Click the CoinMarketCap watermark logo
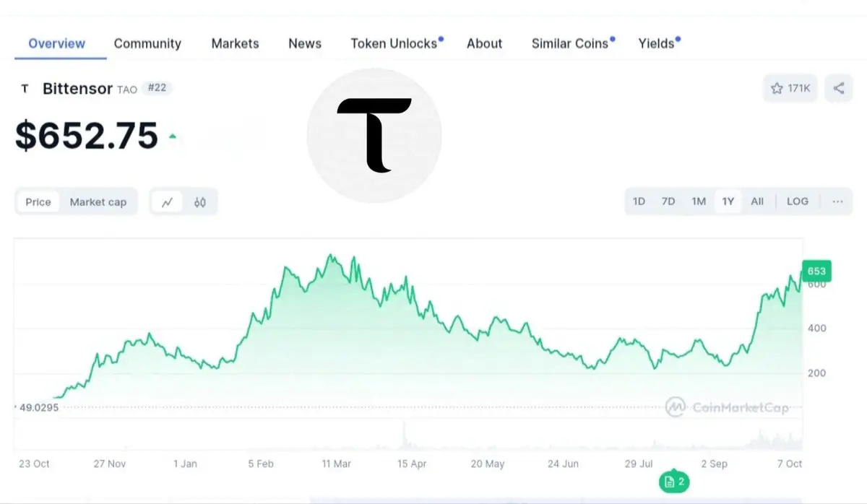Image resolution: width=867 pixels, height=504 pixels. pyautogui.click(x=727, y=407)
